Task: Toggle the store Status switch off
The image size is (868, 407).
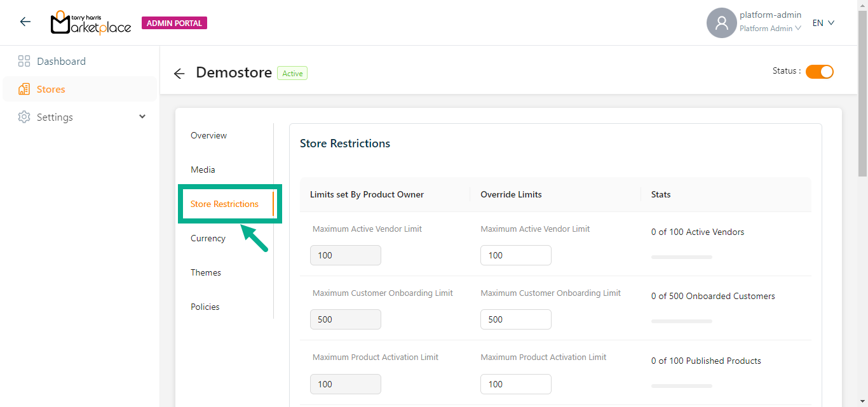Action: pyautogui.click(x=819, y=72)
